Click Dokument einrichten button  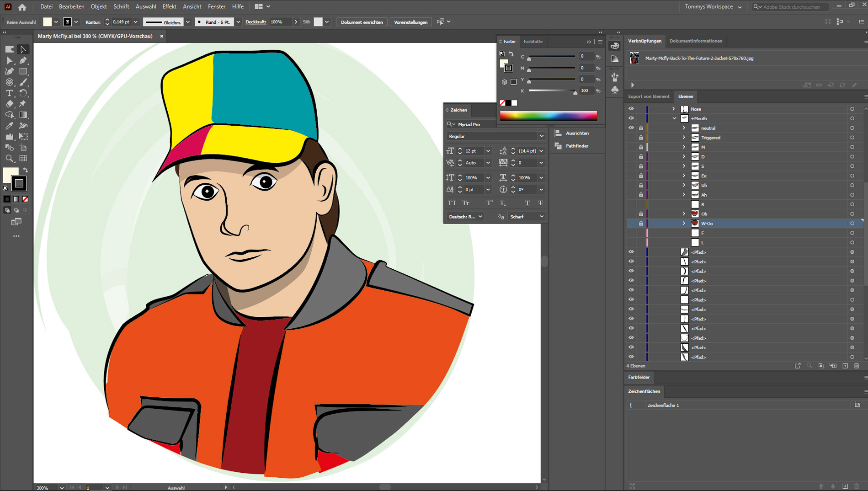[x=362, y=22]
